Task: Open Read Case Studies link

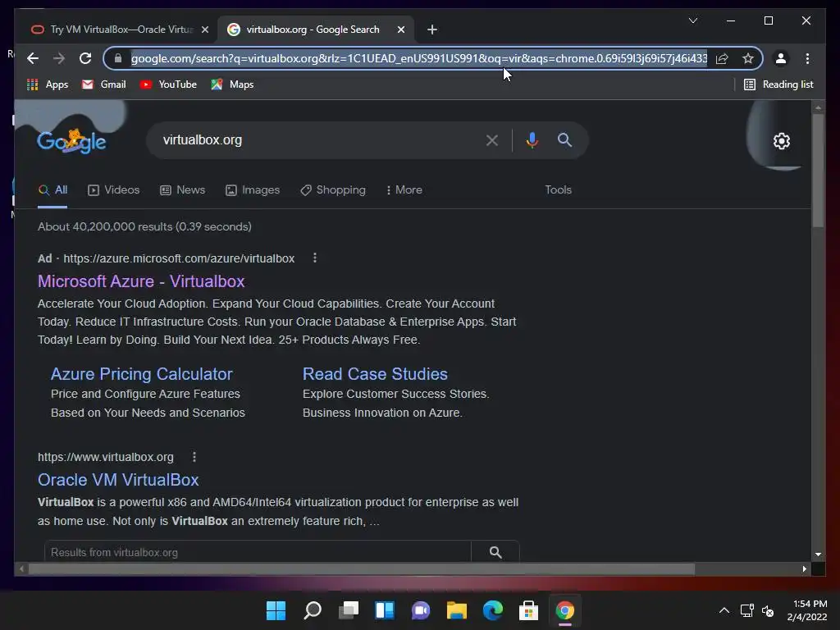Action: point(375,374)
